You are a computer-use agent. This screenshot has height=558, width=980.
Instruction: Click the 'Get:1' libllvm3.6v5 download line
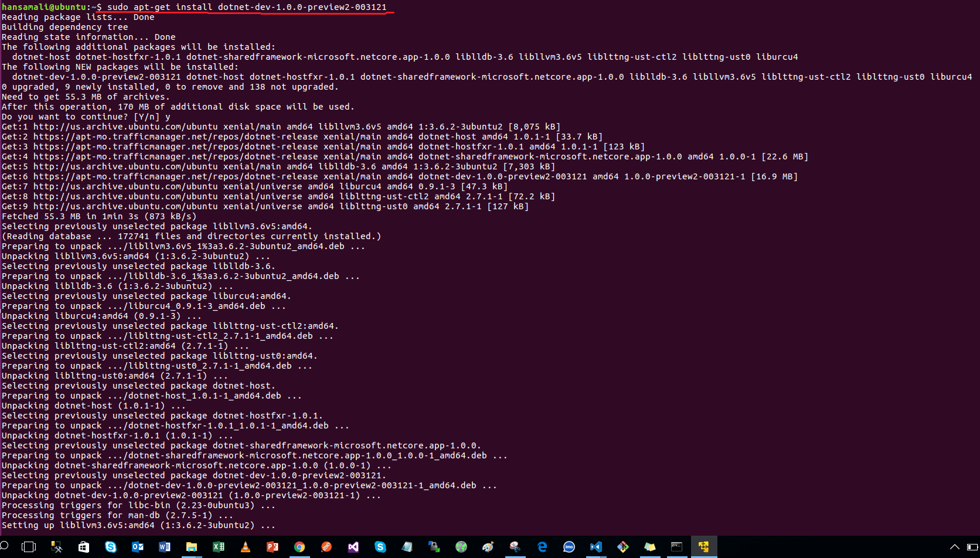coord(281,127)
